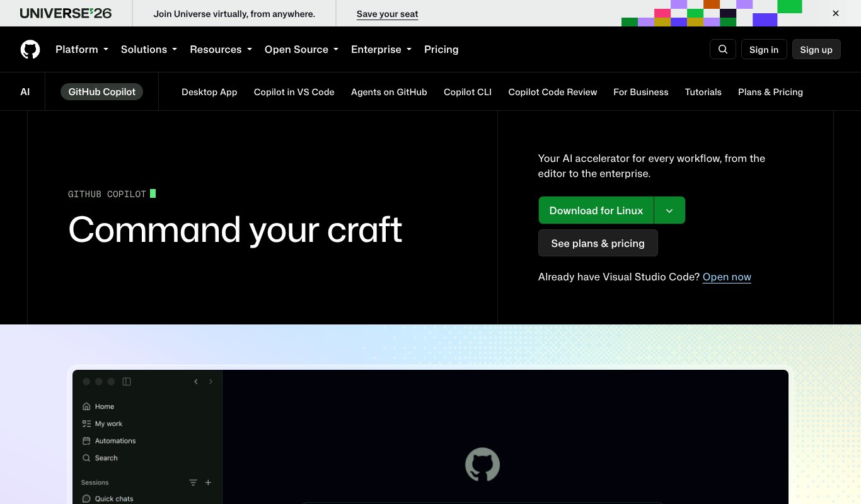Click the centered Octocat logo in preview
Screen dimensions: 861x504
pos(482,465)
